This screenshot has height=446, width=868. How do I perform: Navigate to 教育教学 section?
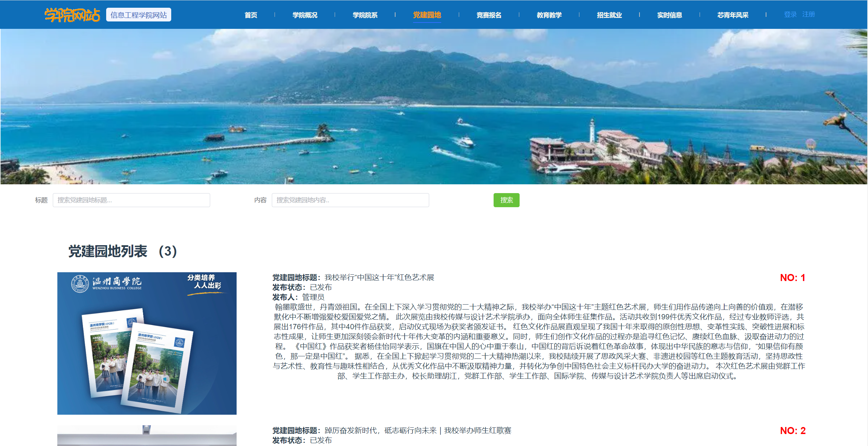tap(549, 15)
